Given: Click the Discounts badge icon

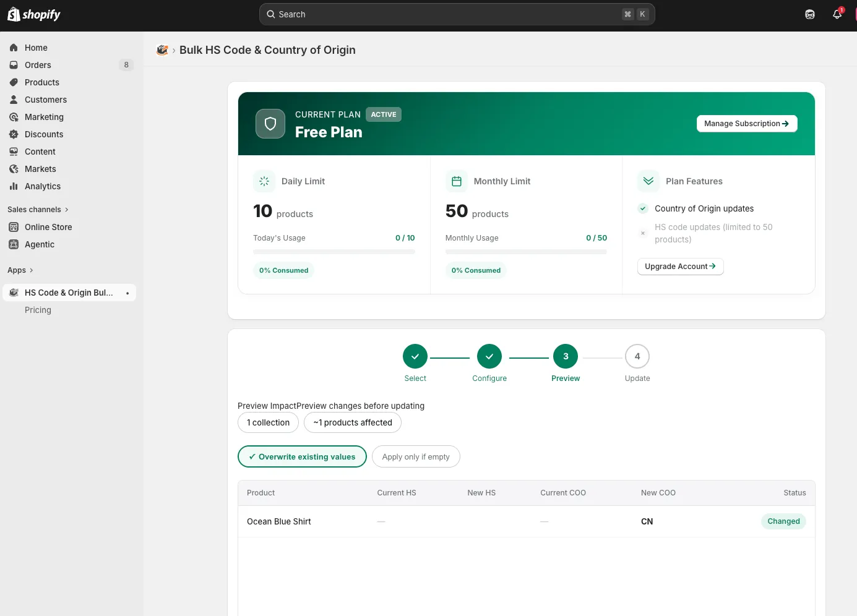Looking at the screenshot, I should [14, 134].
